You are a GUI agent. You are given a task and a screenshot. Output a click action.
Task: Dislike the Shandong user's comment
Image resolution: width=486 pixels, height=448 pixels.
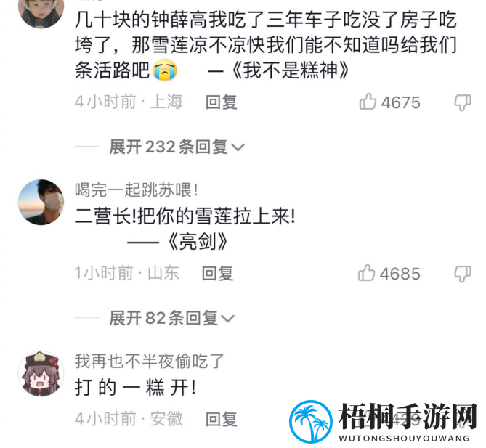click(463, 274)
